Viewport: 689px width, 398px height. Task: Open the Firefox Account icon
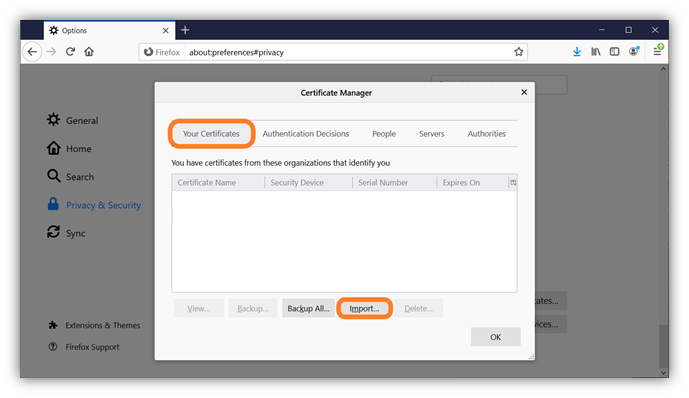(634, 51)
